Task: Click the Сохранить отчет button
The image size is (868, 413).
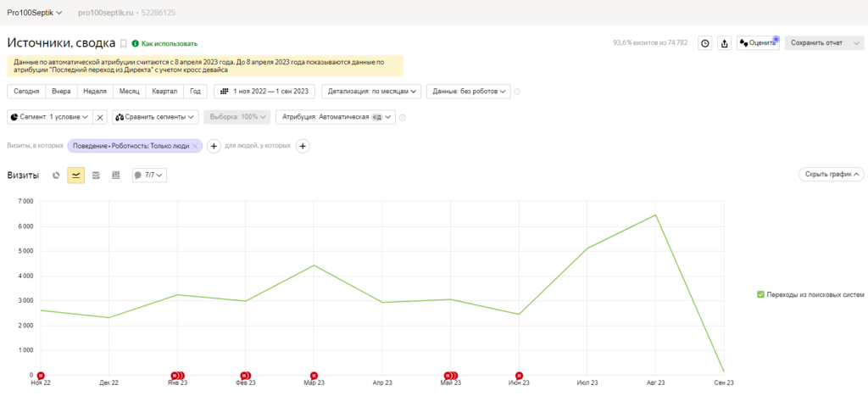Action: pyautogui.click(x=817, y=43)
